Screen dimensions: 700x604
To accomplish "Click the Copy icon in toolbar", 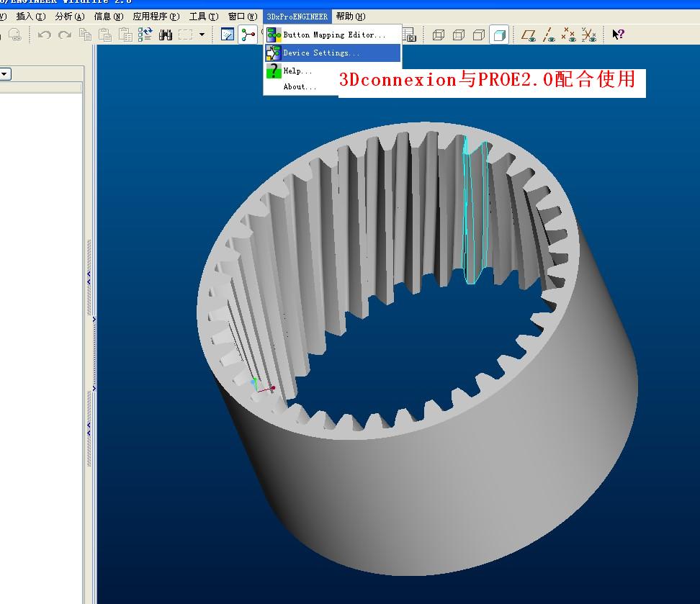I will tap(85, 35).
